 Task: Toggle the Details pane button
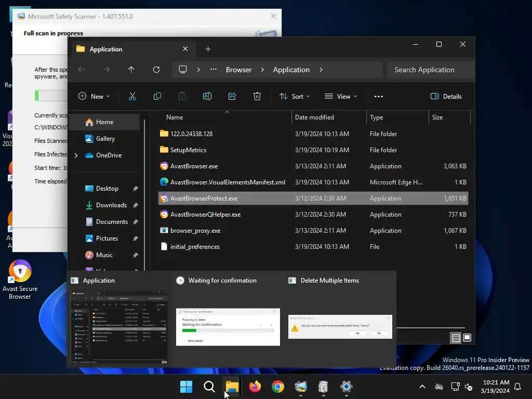tap(446, 96)
